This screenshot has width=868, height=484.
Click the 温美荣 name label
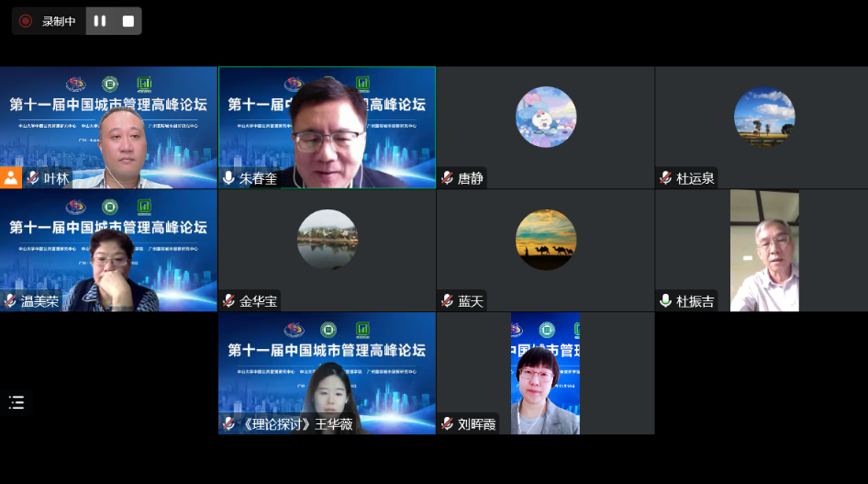(x=39, y=301)
